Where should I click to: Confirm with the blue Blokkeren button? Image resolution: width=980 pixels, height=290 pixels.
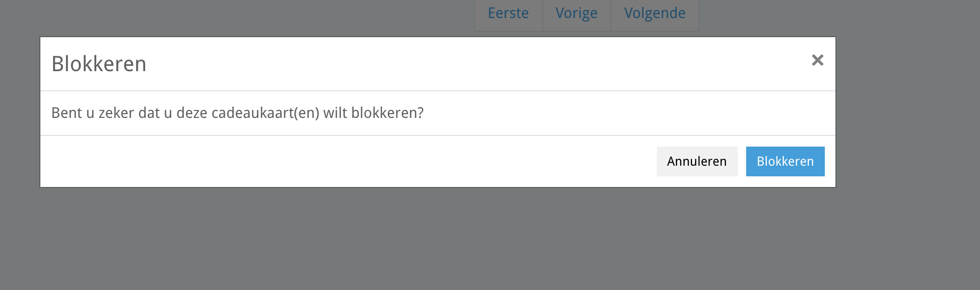(785, 161)
